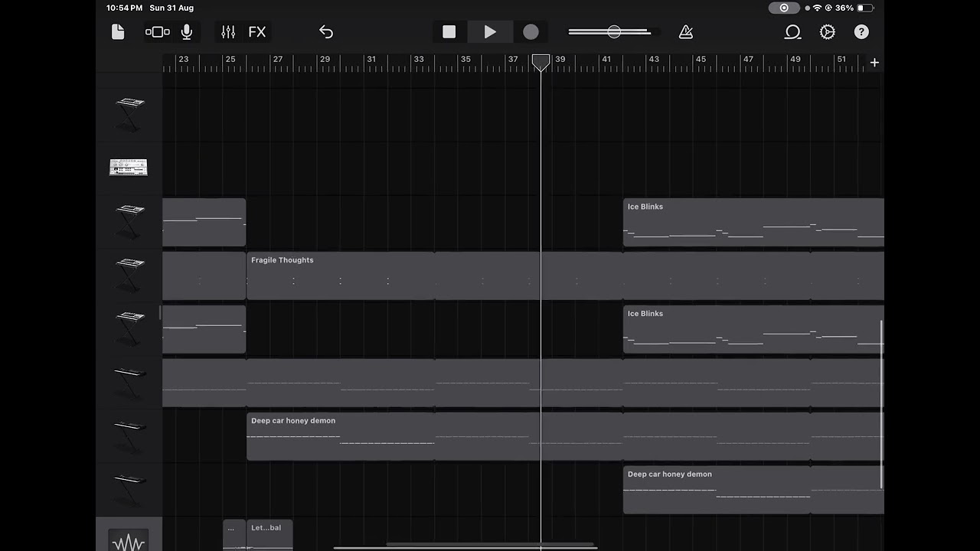980x551 pixels.
Task: Open song settings gear
Action: pyautogui.click(x=828, y=31)
